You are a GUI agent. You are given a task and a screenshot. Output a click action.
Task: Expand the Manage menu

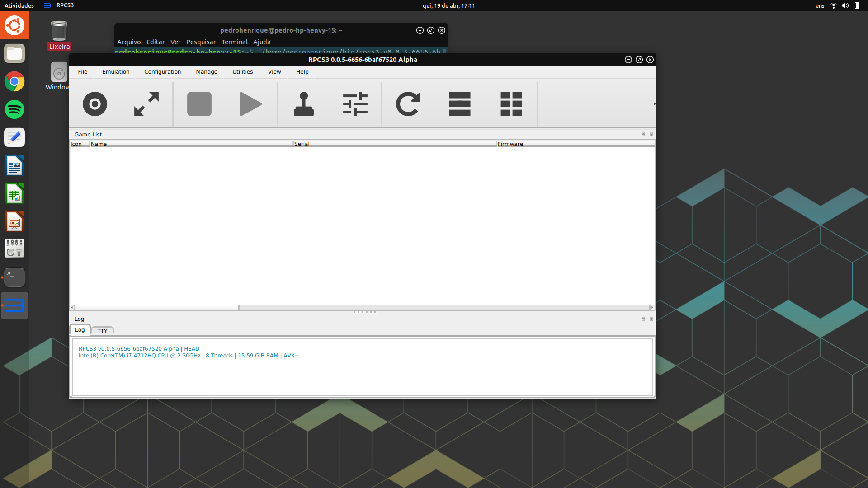pos(207,72)
